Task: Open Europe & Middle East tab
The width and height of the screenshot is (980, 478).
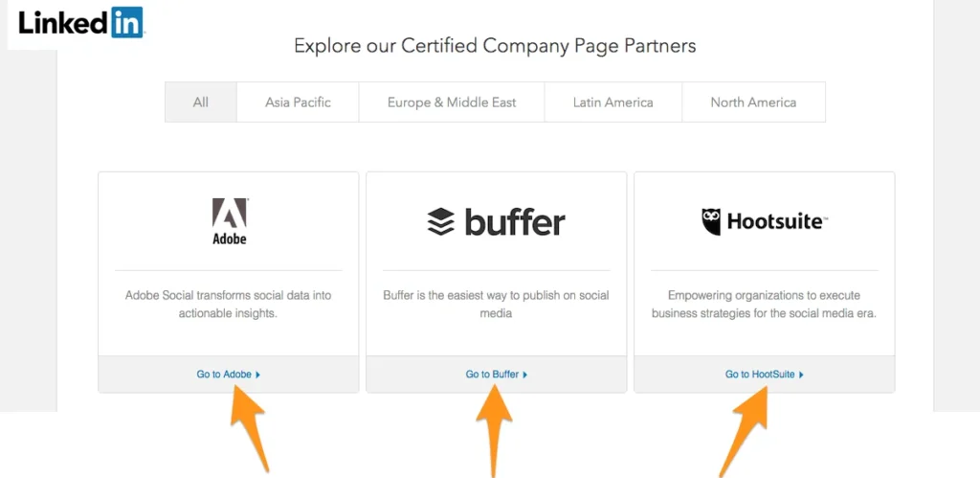Action: click(x=452, y=102)
